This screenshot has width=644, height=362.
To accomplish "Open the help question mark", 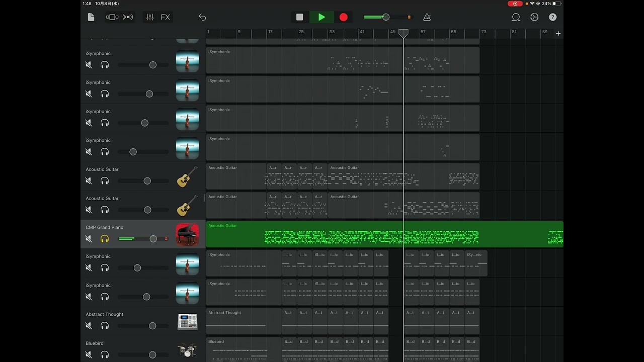I will 552,17.
